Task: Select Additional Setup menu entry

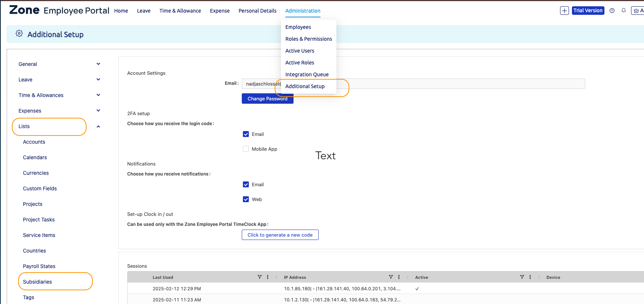Action: pyautogui.click(x=305, y=86)
